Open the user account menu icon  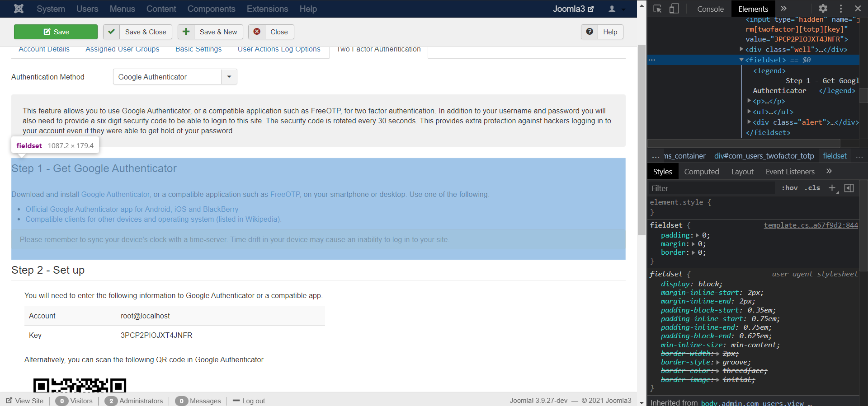coord(612,9)
